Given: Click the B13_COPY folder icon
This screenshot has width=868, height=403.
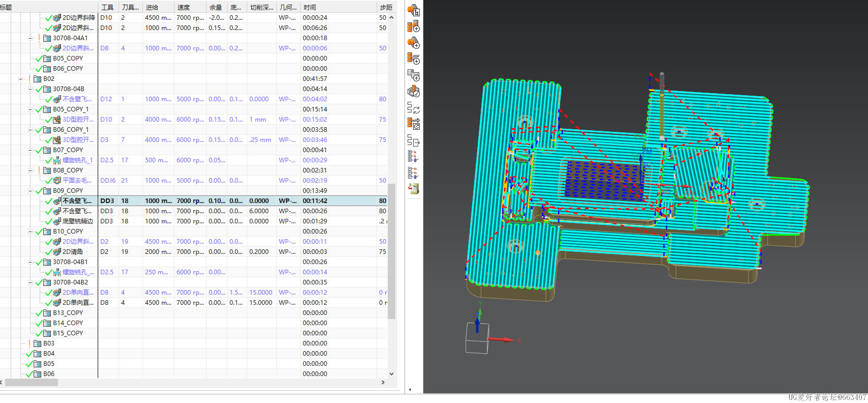Looking at the screenshot, I should [x=47, y=313].
